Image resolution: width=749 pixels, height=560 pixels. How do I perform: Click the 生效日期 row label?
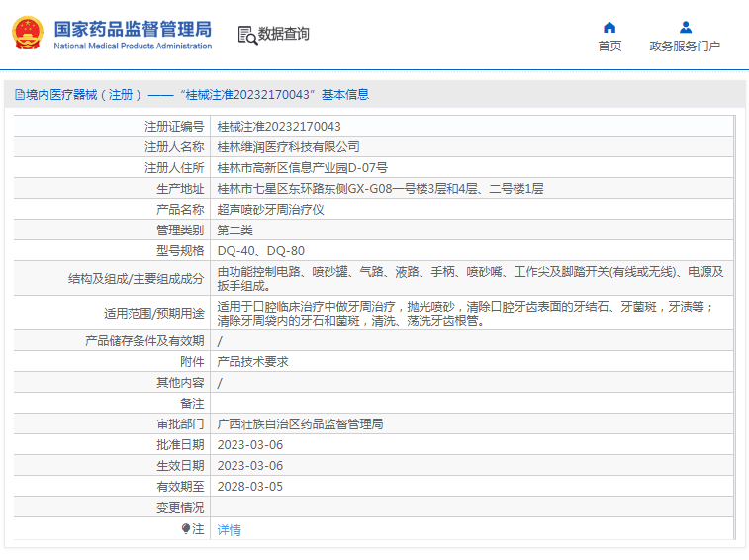pos(180,465)
